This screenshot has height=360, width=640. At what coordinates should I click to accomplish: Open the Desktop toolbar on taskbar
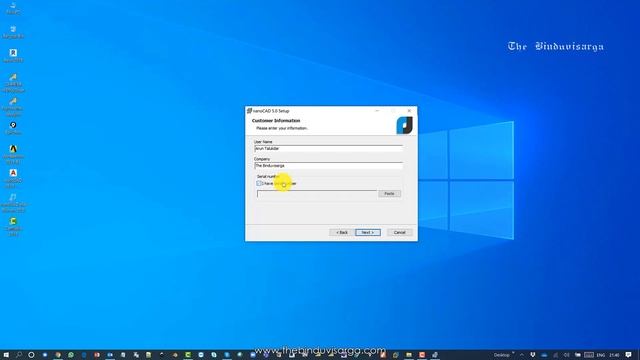(502, 355)
